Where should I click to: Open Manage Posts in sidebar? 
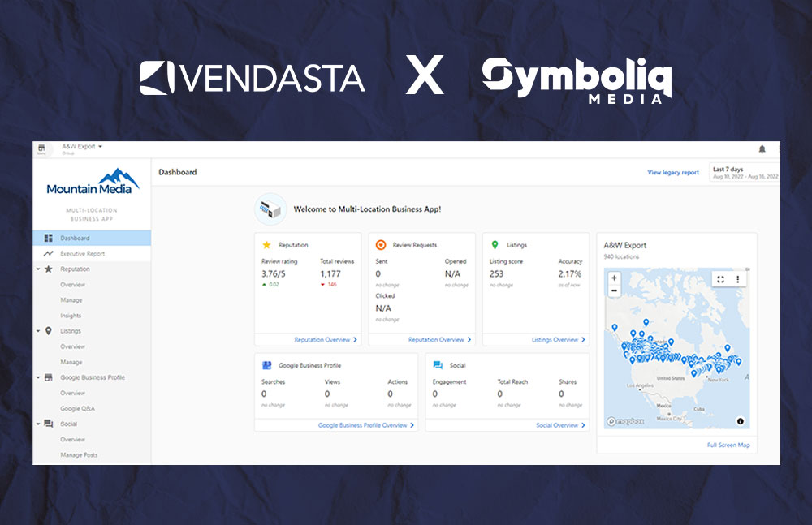(x=79, y=455)
